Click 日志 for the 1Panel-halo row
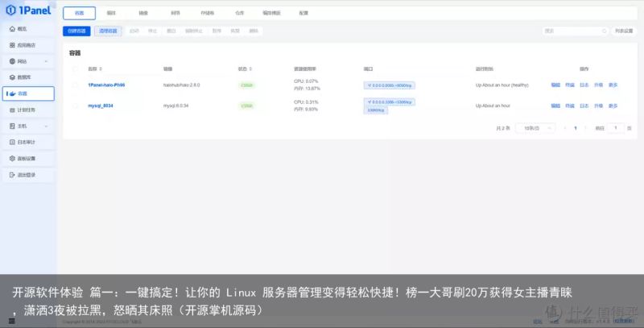Image resolution: width=644 pixels, height=328 pixels. [x=584, y=85]
